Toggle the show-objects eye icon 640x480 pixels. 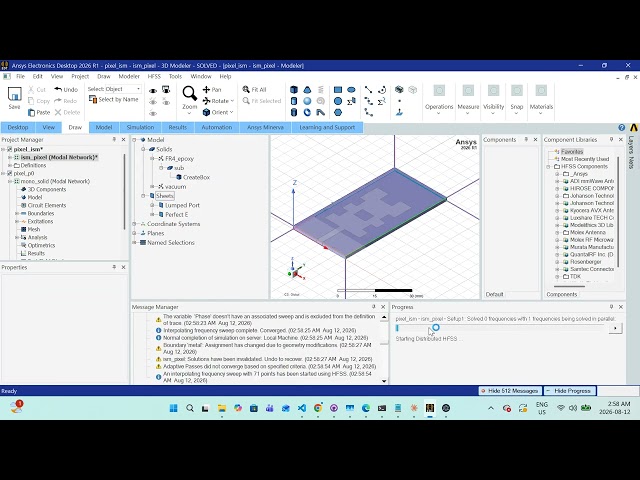(x=153, y=91)
